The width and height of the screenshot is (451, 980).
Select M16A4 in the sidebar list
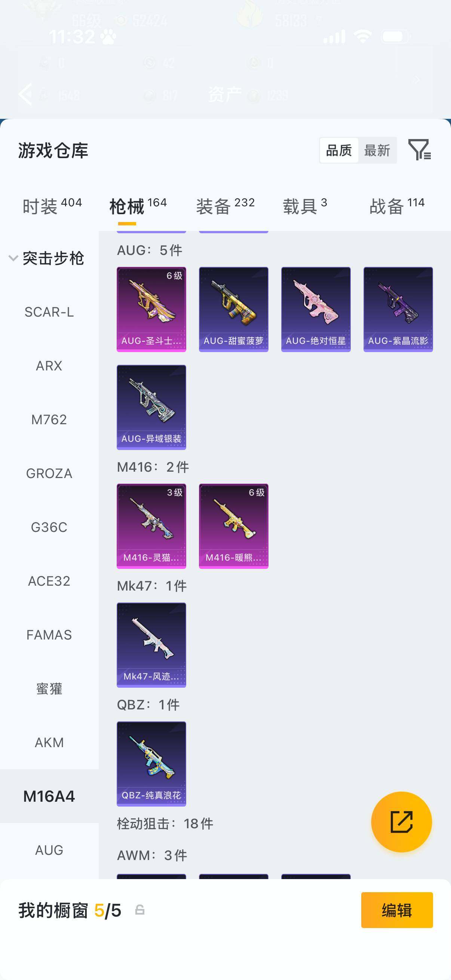[49, 796]
